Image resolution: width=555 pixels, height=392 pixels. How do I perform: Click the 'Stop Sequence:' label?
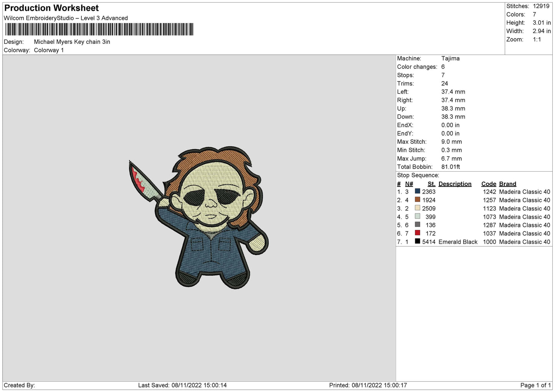(418, 175)
